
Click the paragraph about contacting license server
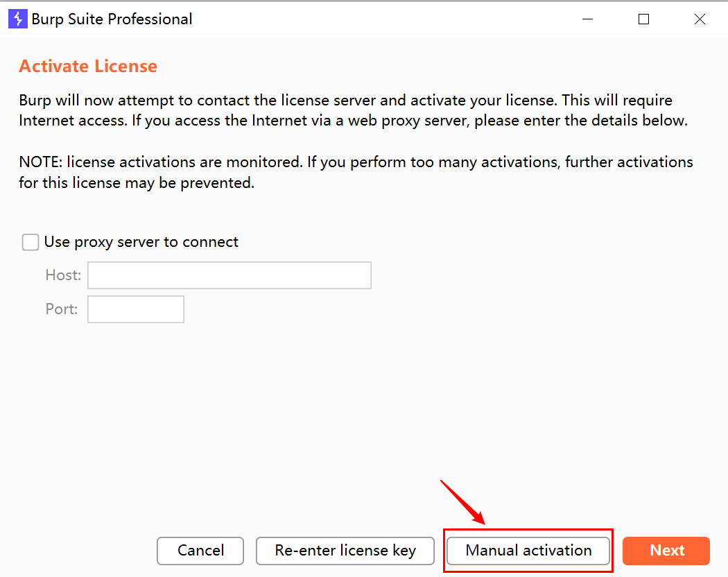pos(353,110)
